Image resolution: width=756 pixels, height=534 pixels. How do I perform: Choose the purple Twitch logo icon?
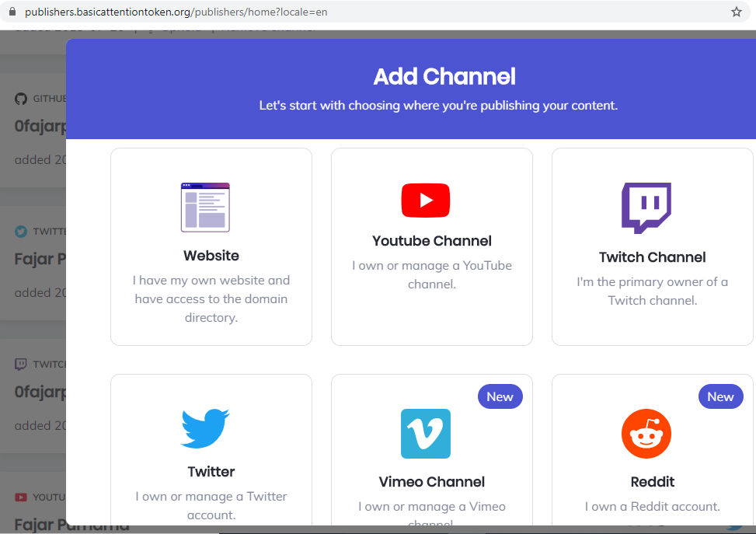coord(646,208)
